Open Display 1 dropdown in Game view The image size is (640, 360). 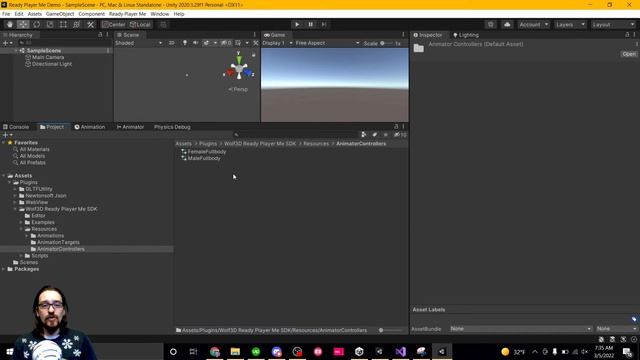point(278,43)
